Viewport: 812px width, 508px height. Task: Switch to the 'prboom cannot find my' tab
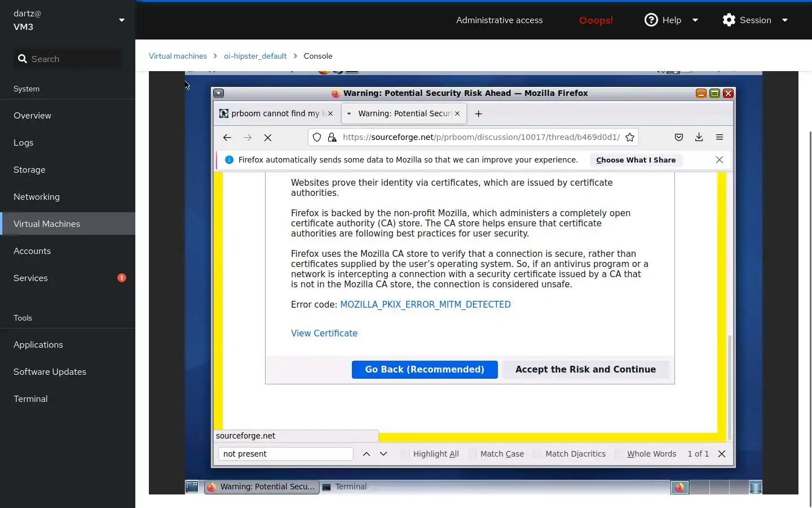click(x=276, y=113)
